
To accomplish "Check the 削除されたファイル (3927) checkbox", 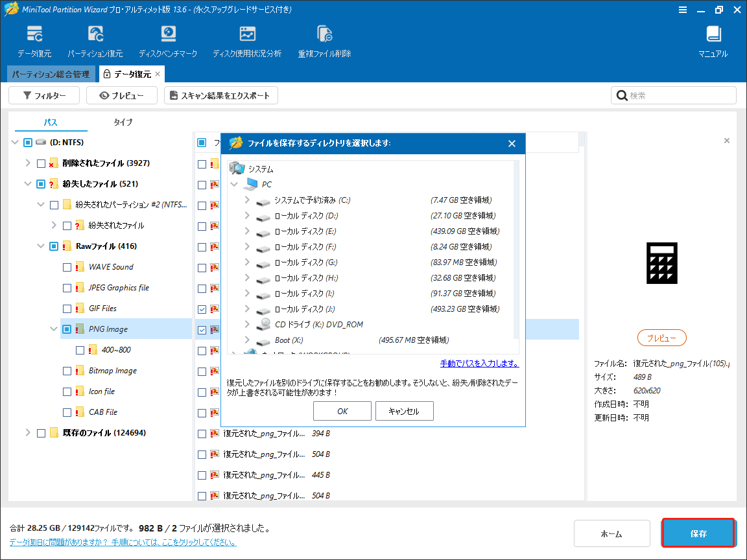I will tap(41, 163).
